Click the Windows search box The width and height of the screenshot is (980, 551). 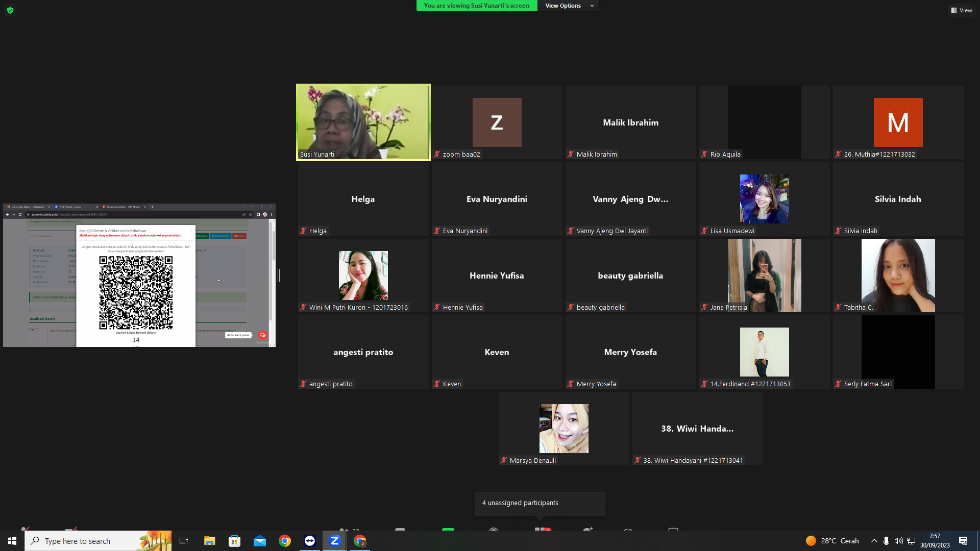click(x=98, y=541)
